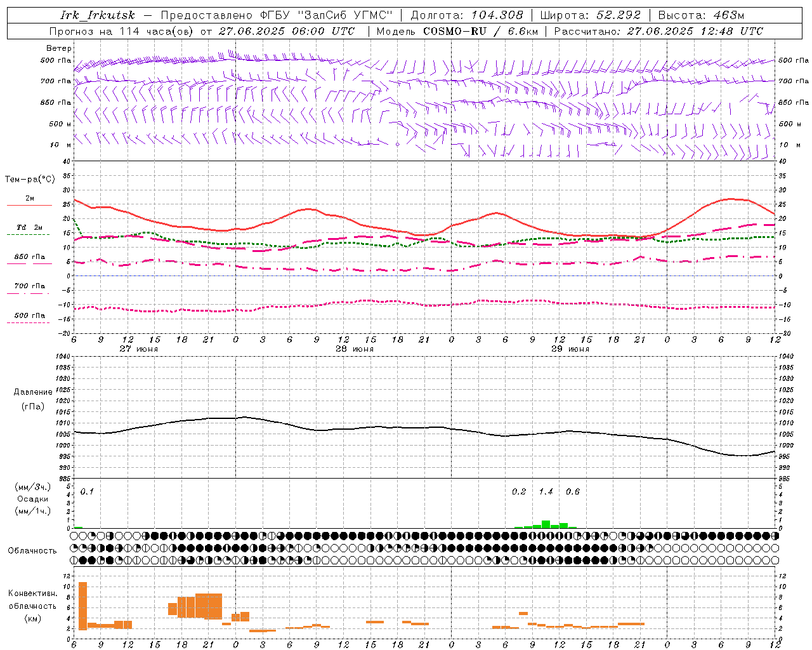This screenshot has width=812, height=650.
Task: Click the 700 гПа dash-dot legend entry under Тем-ра
Action: coord(29,286)
